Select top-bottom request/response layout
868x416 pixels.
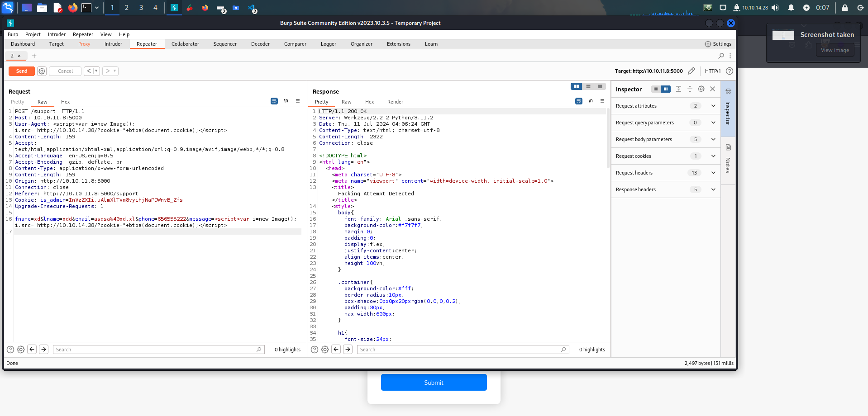point(588,86)
